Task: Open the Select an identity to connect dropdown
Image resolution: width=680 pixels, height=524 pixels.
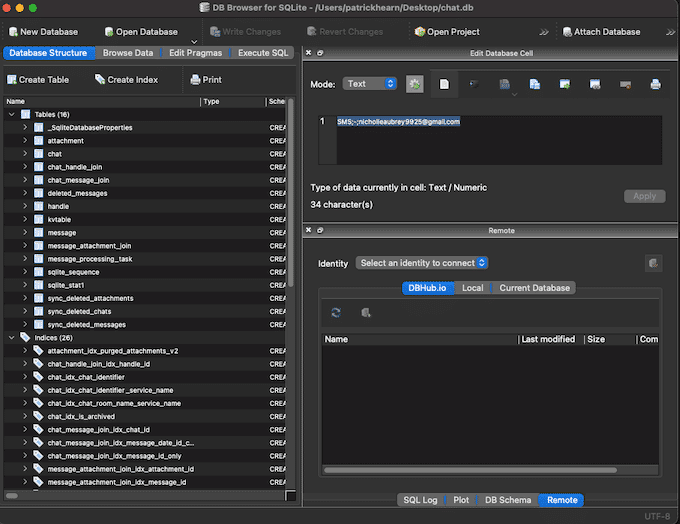Action: coord(422,263)
